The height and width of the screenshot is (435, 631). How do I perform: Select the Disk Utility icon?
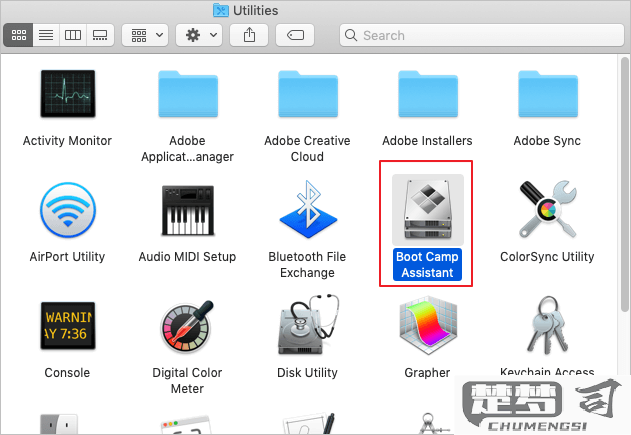[x=308, y=325]
